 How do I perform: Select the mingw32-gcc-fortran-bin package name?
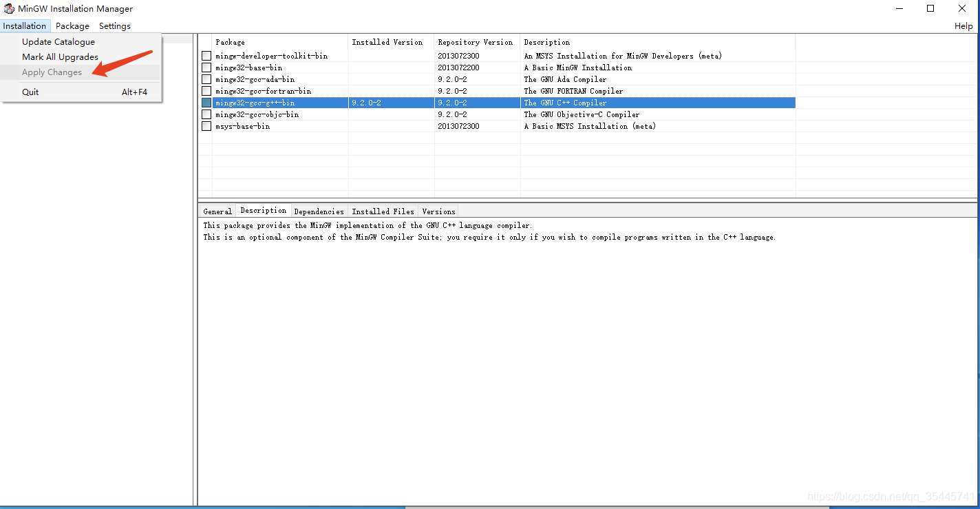pos(263,91)
